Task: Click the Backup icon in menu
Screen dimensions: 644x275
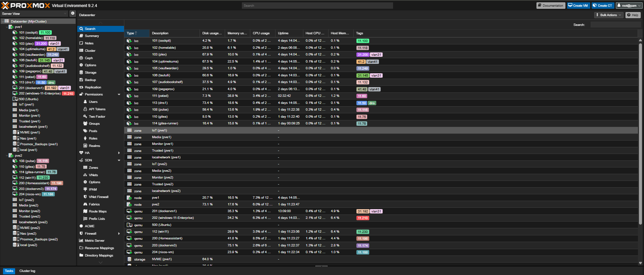Action: coord(81,80)
